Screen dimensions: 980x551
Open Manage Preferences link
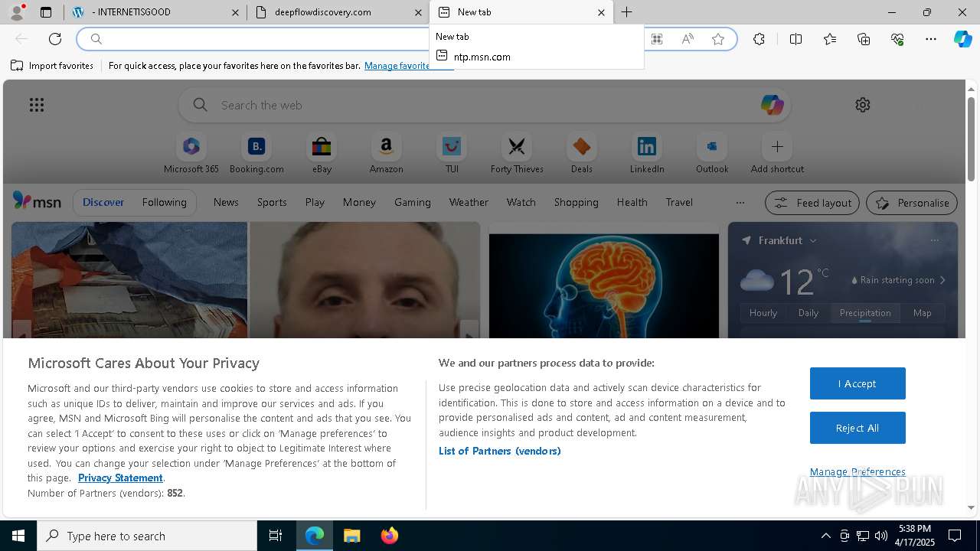pos(857,471)
